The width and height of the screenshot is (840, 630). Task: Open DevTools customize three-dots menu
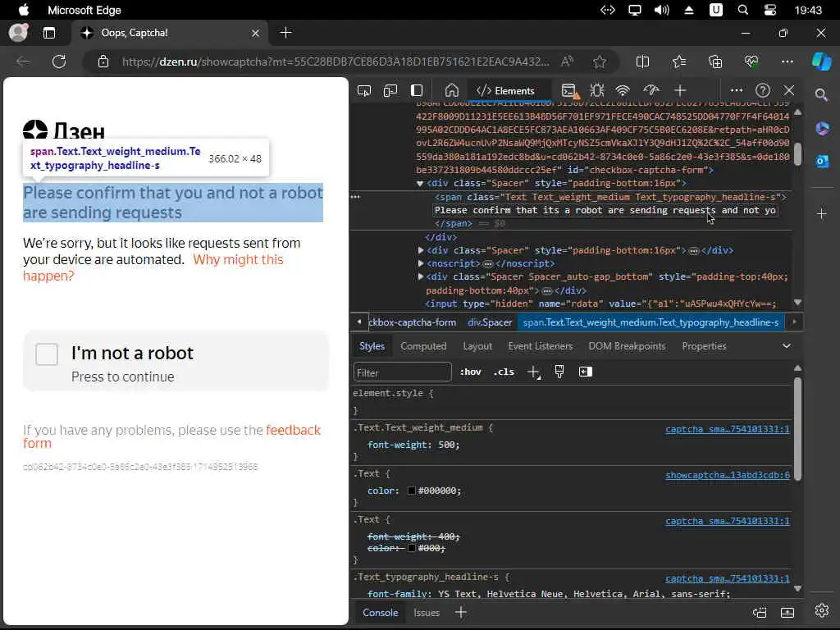pos(737,90)
